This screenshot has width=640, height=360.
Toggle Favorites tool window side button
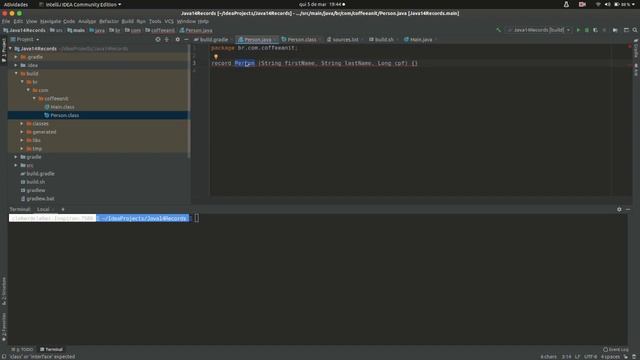tap(4, 327)
